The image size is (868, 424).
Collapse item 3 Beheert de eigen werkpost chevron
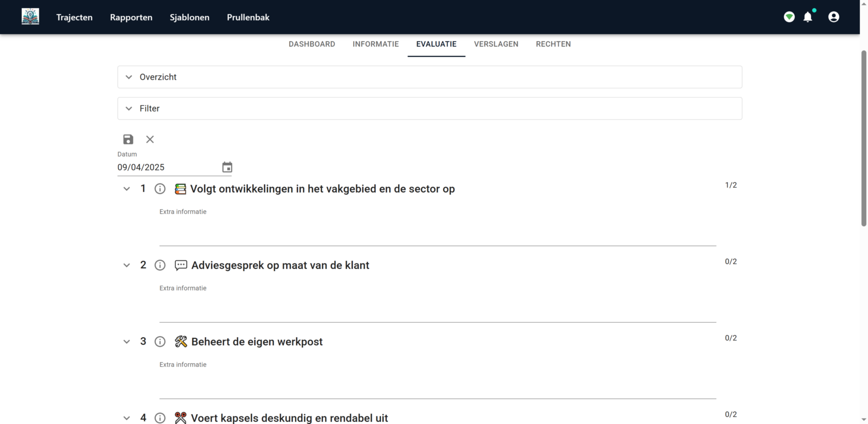[126, 342]
